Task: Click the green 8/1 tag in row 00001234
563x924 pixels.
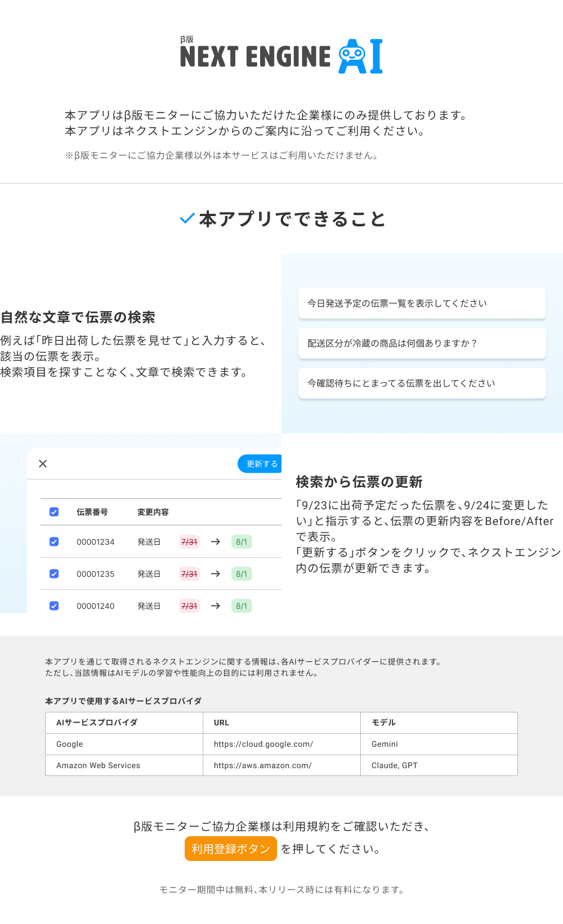Action: pyautogui.click(x=242, y=542)
